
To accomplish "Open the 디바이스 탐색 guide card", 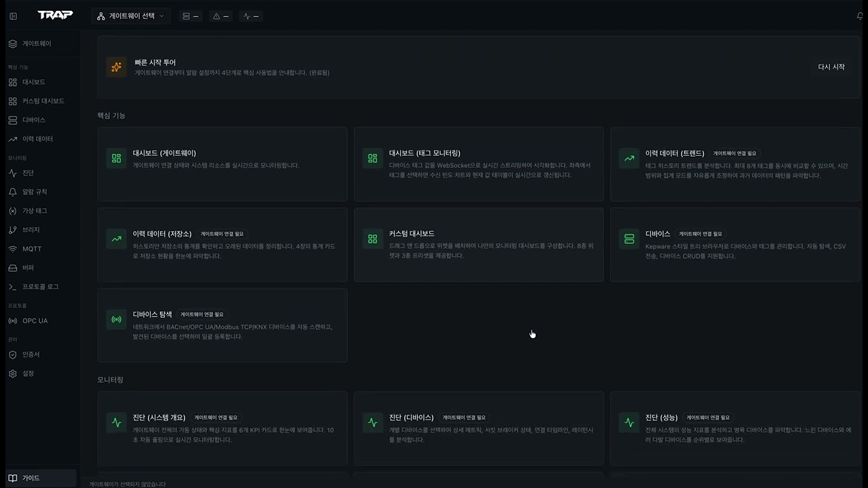I will point(222,325).
